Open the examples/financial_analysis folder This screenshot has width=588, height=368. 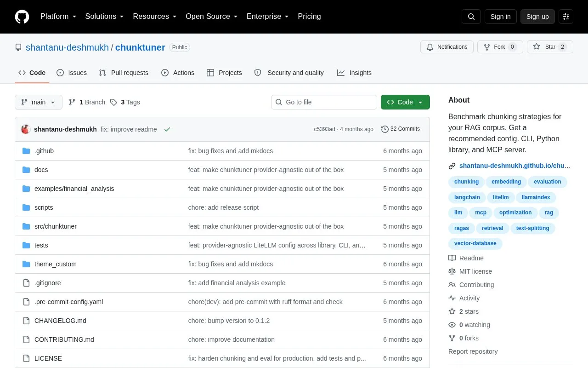point(74,189)
